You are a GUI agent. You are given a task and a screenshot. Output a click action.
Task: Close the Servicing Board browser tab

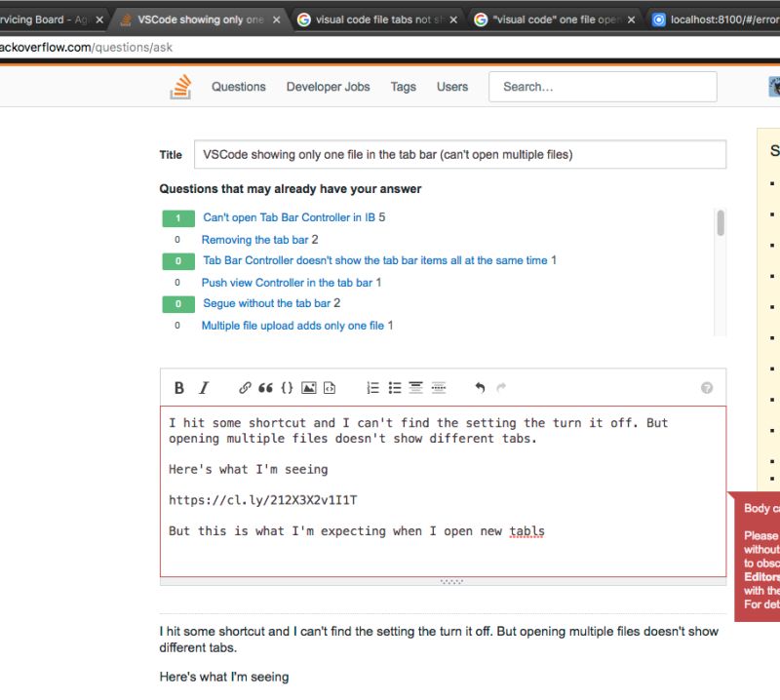(99, 19)
